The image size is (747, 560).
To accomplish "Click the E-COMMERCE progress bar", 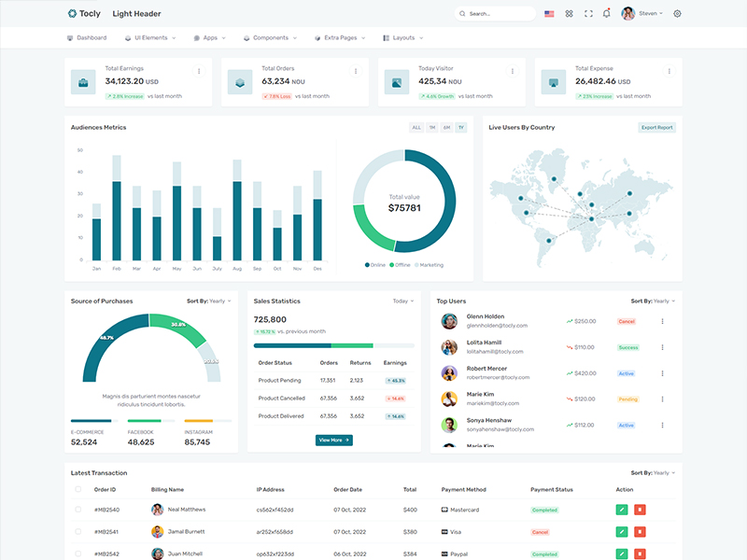I will click(x=94, y=421).
